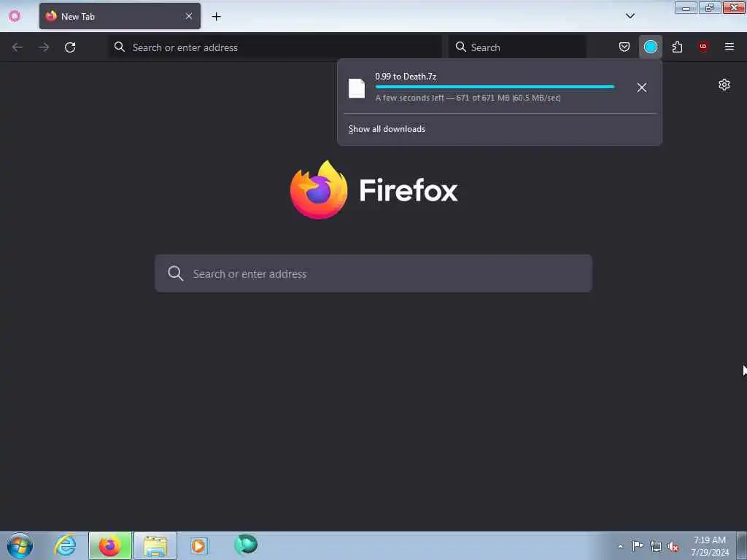Click the muted volume tray icon
Screen dimensions: 747x560
pos(673,547)
